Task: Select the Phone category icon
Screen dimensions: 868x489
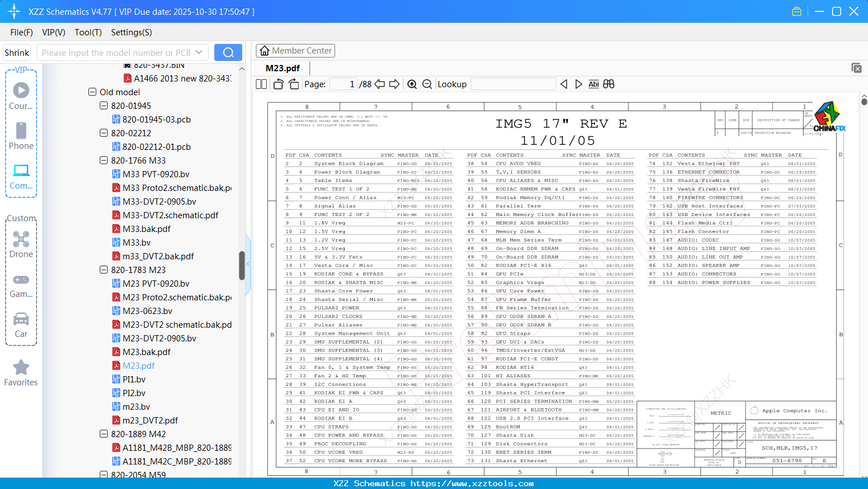Action: click(21, 136)
